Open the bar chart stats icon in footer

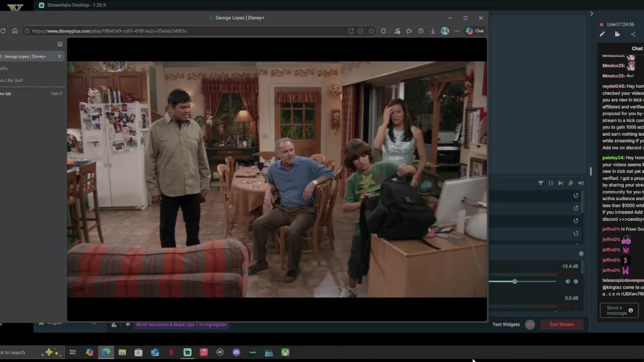[114, 325]
